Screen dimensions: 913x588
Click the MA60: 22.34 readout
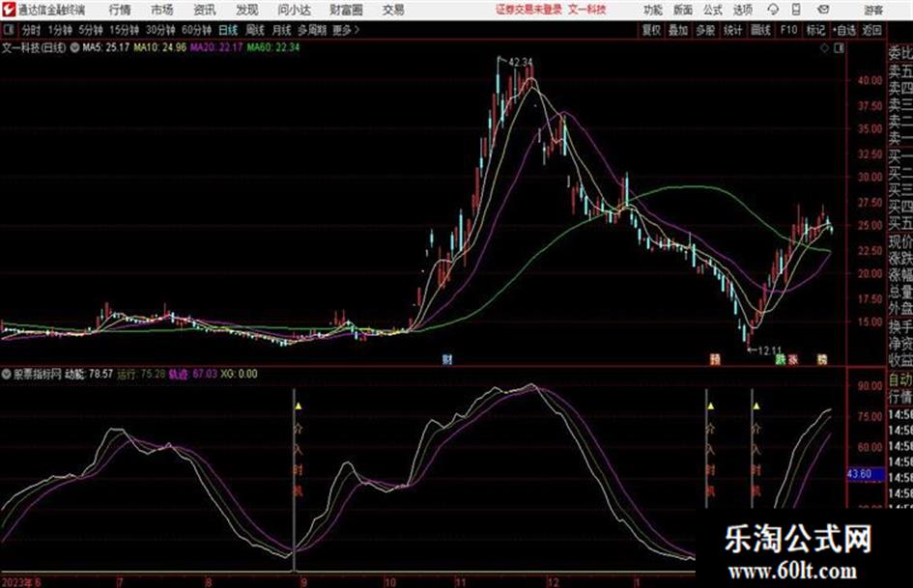click(273, 47)
